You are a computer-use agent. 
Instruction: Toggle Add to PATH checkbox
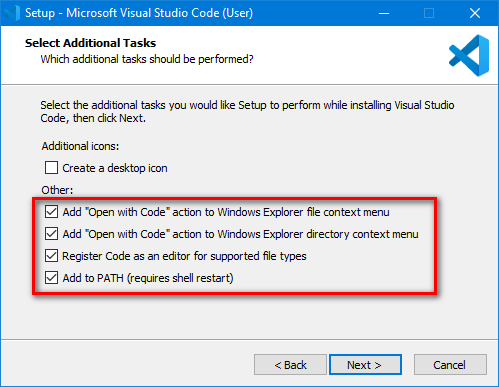[x=51, y=278]
